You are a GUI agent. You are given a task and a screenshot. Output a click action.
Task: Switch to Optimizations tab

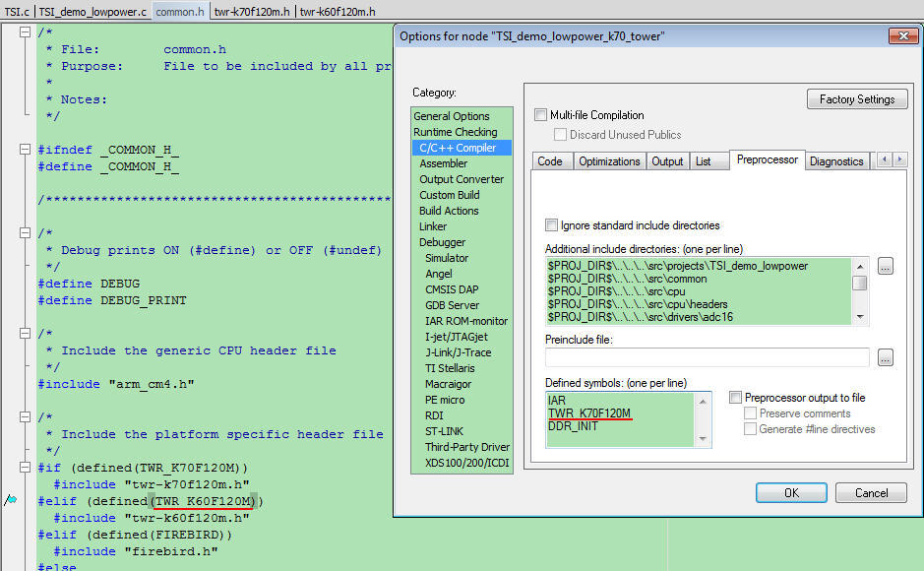click(x=609, y=161)
